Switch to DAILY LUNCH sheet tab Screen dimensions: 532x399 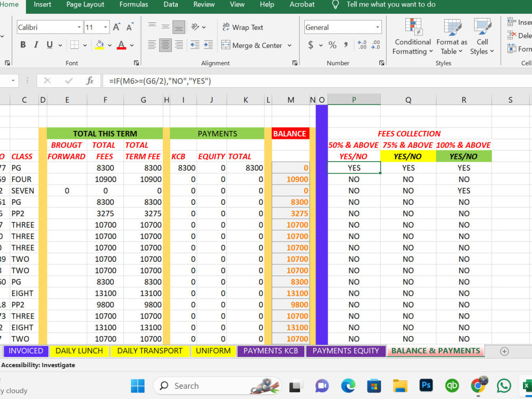tap(79, 351)
